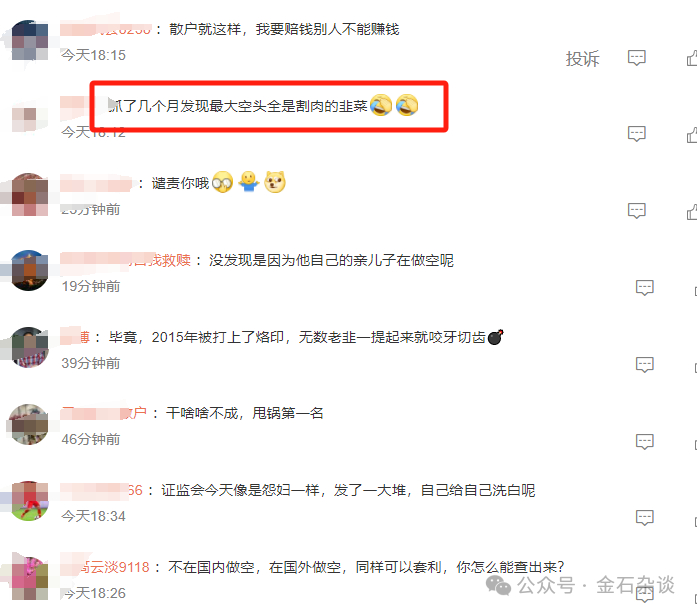Open avatar of 甩锅第一名 commenter
This screenshot has height=613, width=697.
pyautogui.click(x=29, y=425)
